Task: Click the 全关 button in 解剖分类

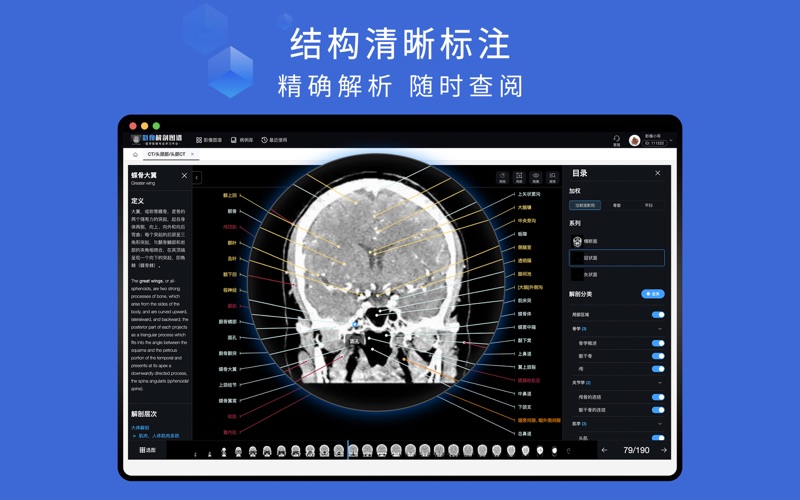Action: point(653,294)
